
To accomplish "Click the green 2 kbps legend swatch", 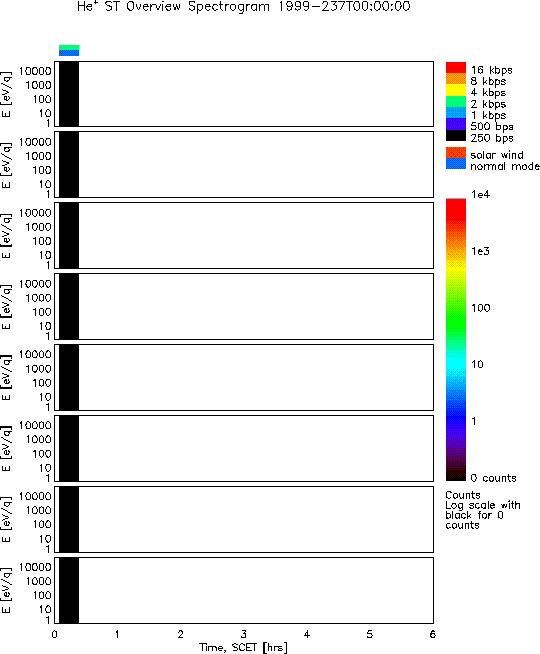I will point(456,101).
